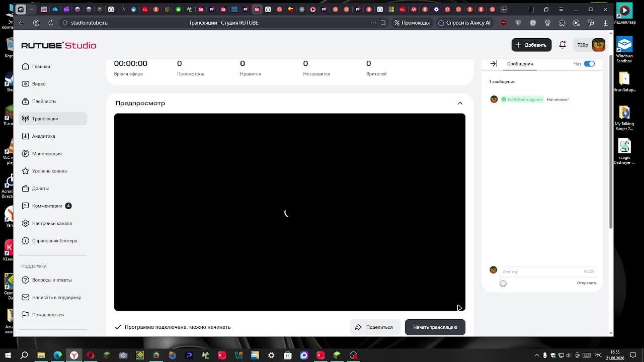Open Microsoft Edge from the taskbar

pos(57,355)
